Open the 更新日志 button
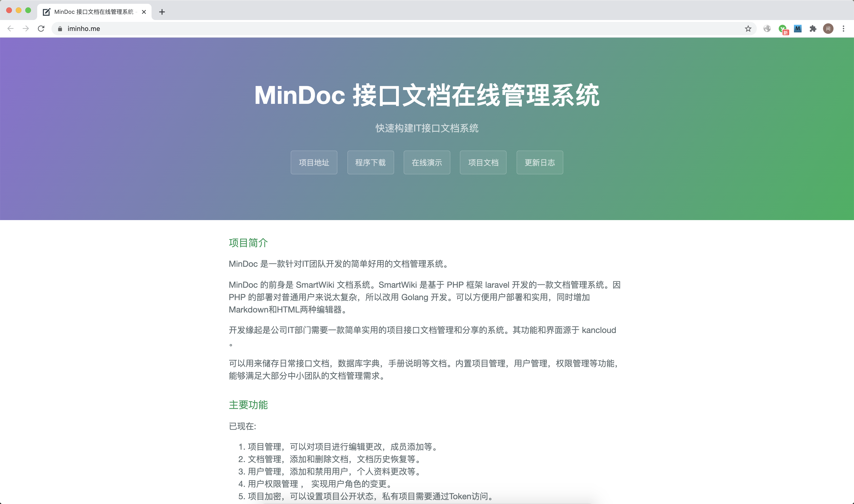This screenshot has width=854, height=504. 540,162
